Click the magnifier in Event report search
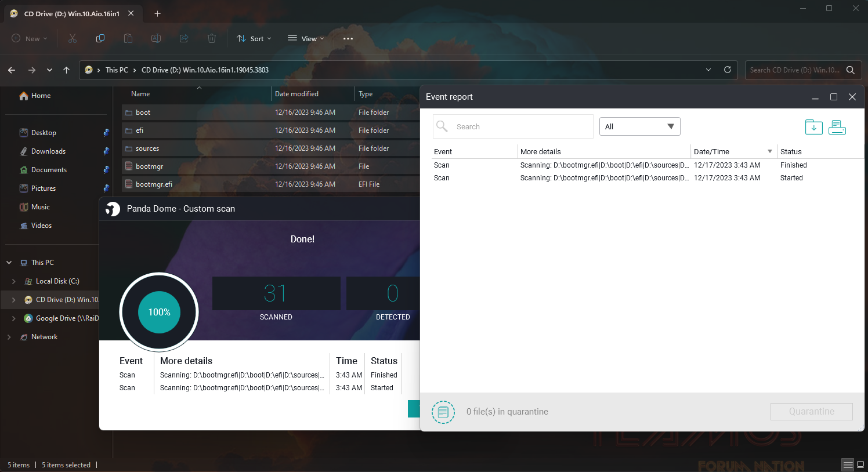Screen dimensions: 868x472 pos(442,126)
